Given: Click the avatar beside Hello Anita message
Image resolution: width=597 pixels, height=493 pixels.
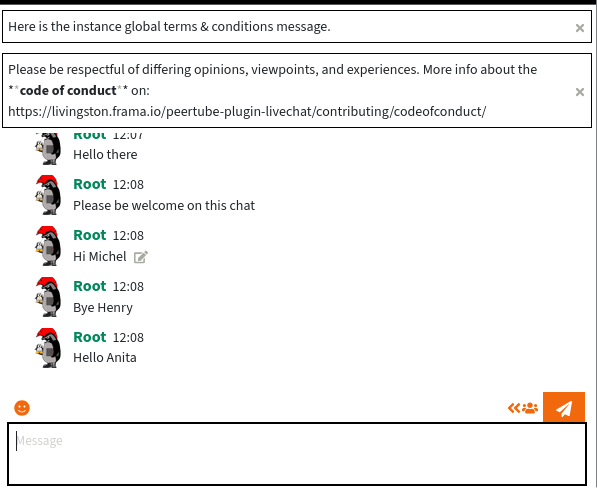Looking at the screenshot, I should point(48,348).
